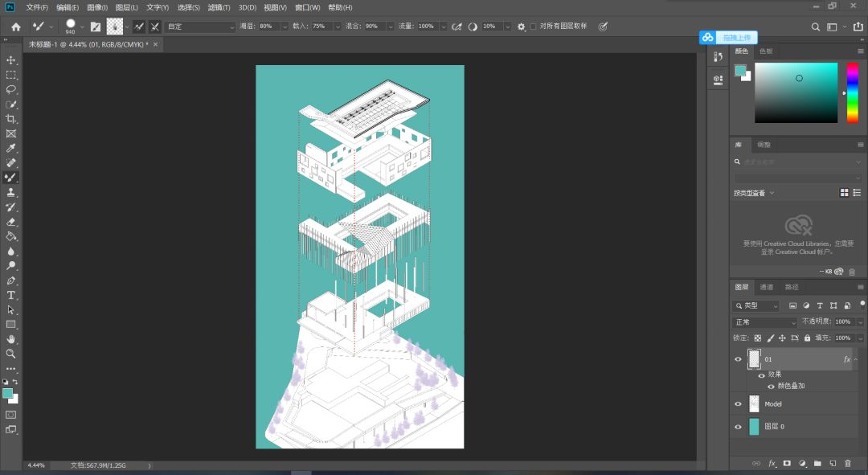Click the 填充 100% fill field
This screenshot has height=475, width=868.
click(844, 338)
